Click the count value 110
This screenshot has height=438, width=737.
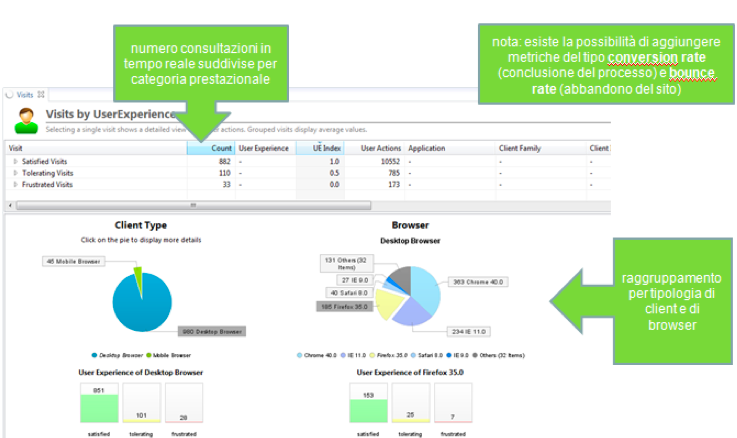click(x=225, y=173)
